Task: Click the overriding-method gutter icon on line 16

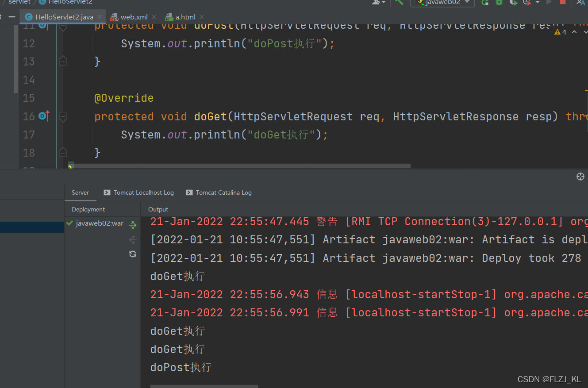Action: [x=44, y=116]
